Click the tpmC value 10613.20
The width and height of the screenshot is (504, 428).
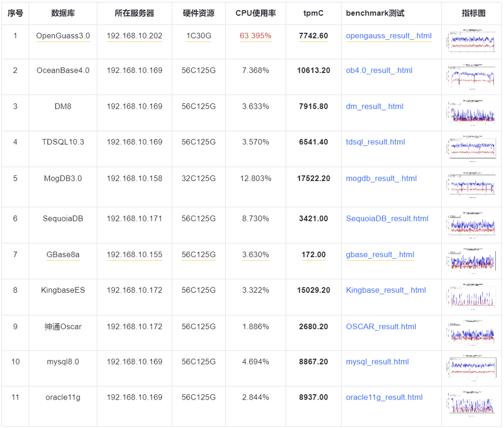tap(313, 71)
